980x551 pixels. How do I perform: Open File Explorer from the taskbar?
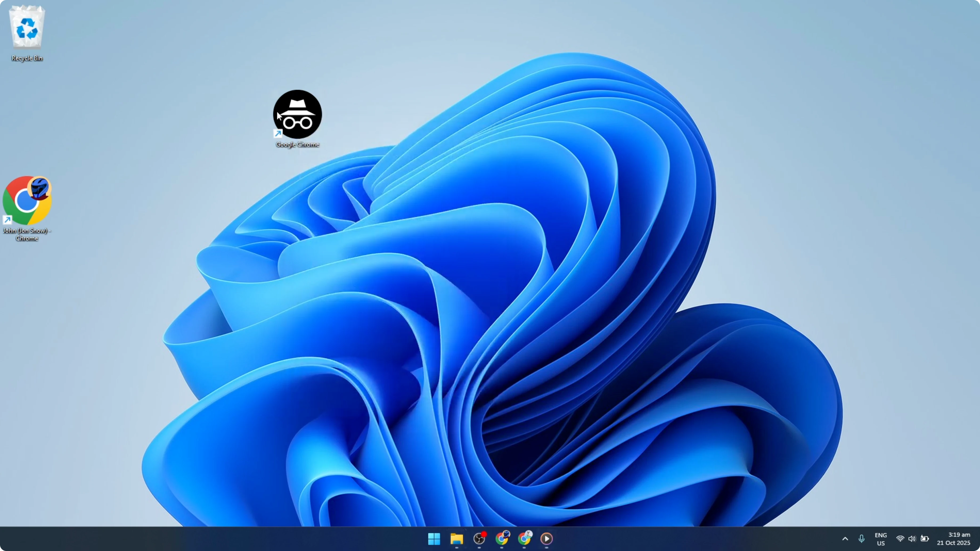point(456,539)
